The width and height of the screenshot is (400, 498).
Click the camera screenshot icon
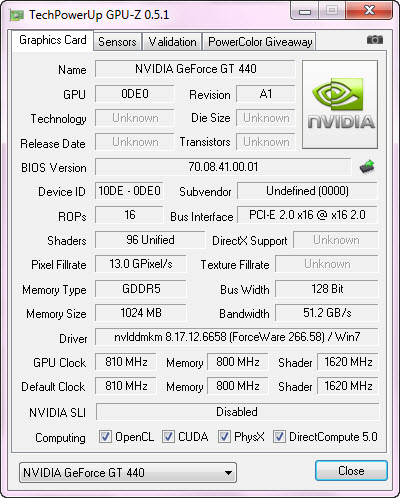pyautogui.click(x=375, y=40)
